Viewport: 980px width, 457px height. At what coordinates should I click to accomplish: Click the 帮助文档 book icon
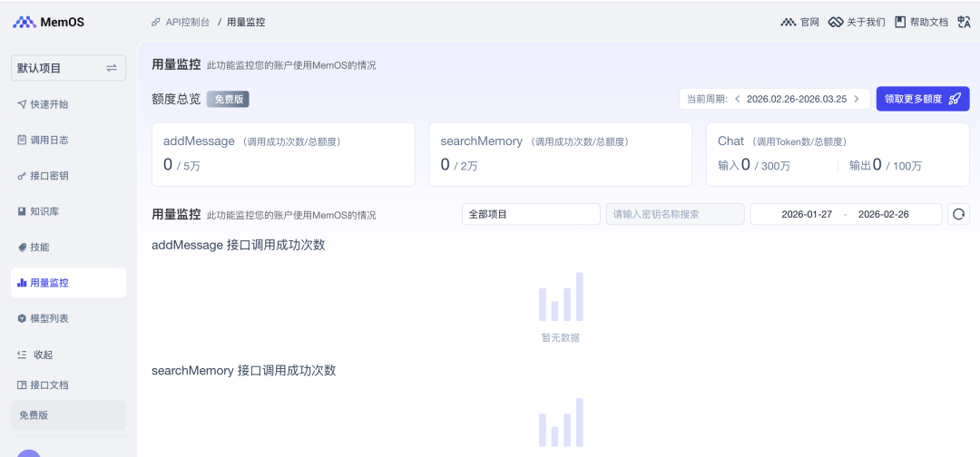(900, 22)
